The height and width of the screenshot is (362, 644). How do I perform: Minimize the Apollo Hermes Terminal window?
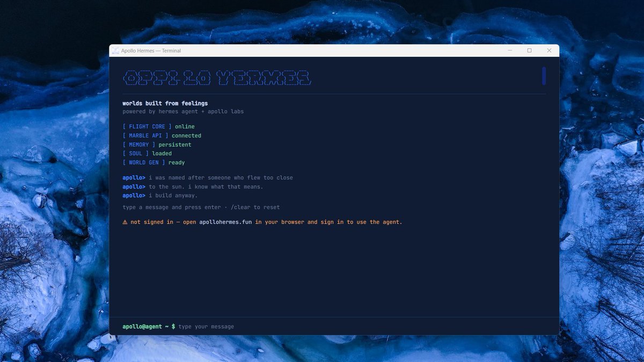[x=510, y=50]
